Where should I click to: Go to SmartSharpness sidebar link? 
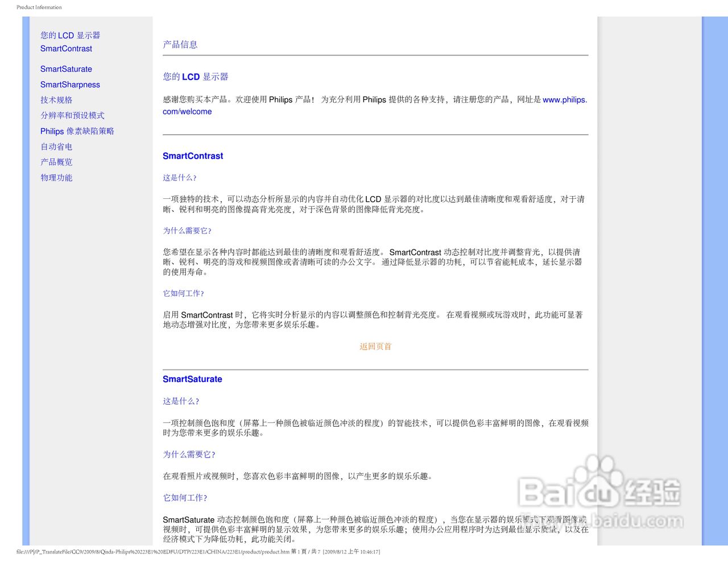coord(70,85)
